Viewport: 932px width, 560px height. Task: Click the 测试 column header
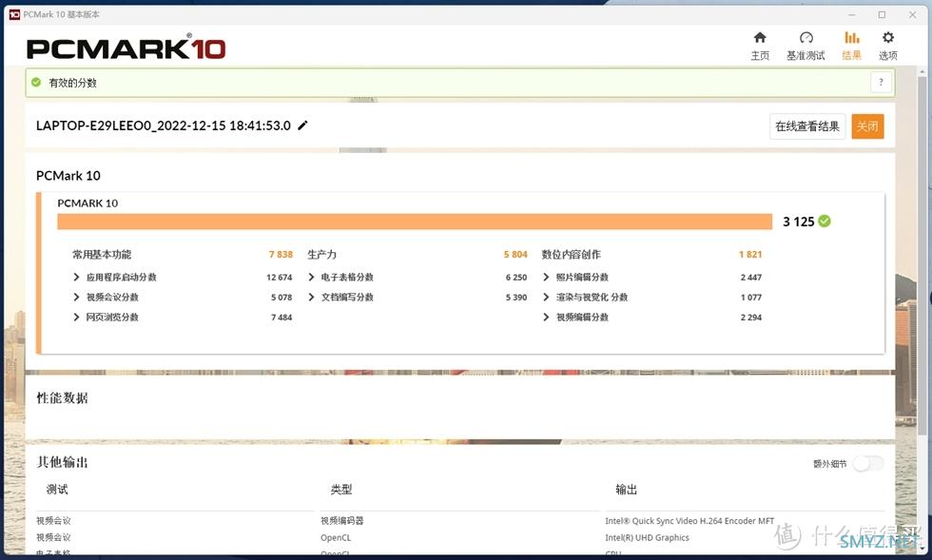pos(57,490)
